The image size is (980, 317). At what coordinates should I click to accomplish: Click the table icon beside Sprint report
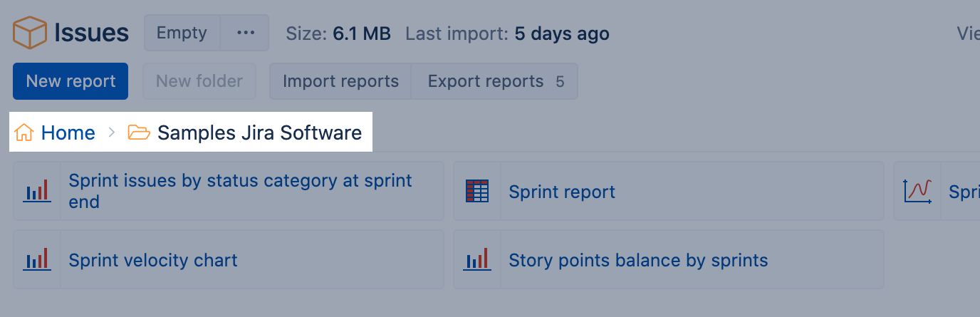[x=477, y=191]
